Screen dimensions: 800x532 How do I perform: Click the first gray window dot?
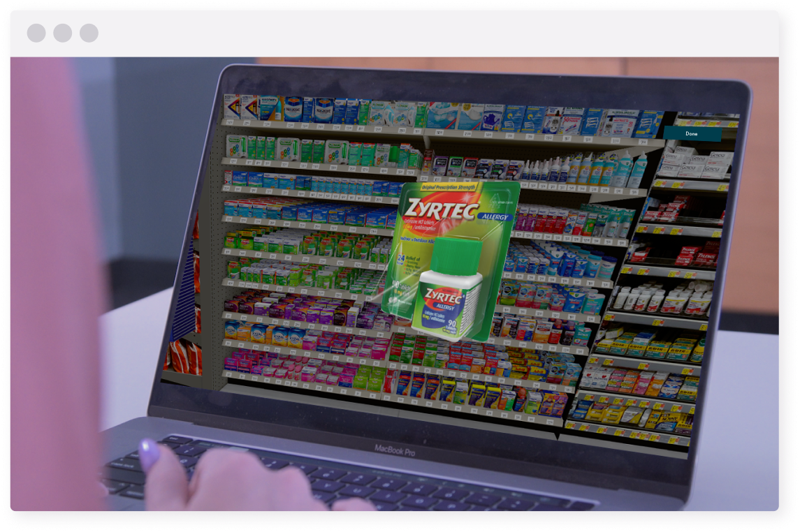click(36, 33)
